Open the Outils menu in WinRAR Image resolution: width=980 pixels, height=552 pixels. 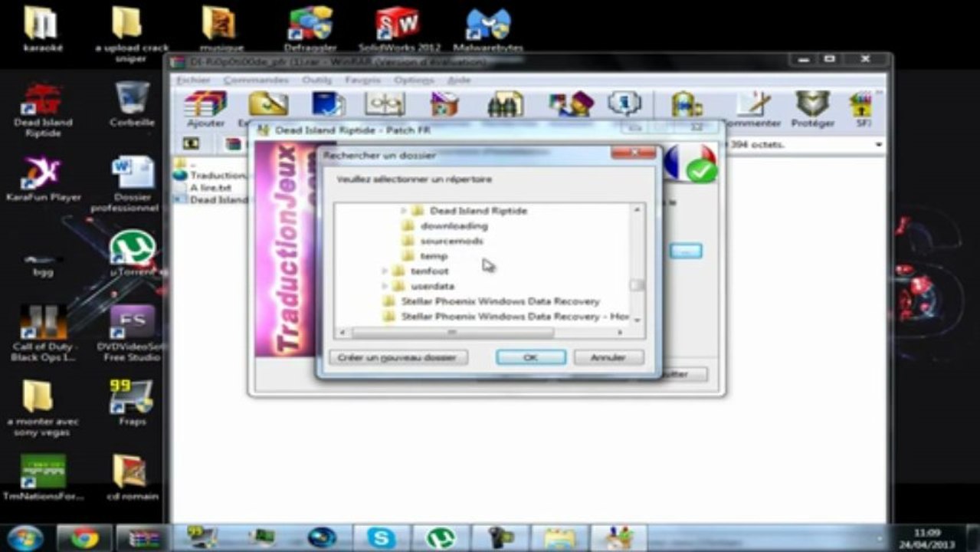point(316,80)
